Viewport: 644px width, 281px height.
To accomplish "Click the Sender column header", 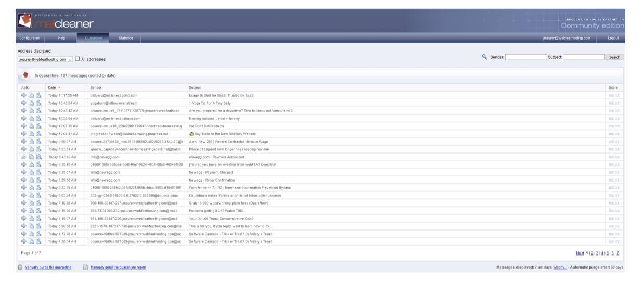I will [96, 87].
